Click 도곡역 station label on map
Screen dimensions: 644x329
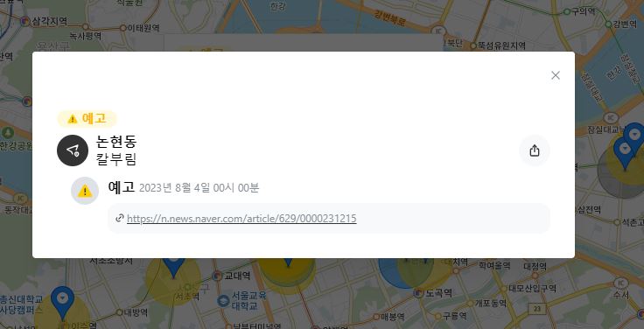coord(438,293)
